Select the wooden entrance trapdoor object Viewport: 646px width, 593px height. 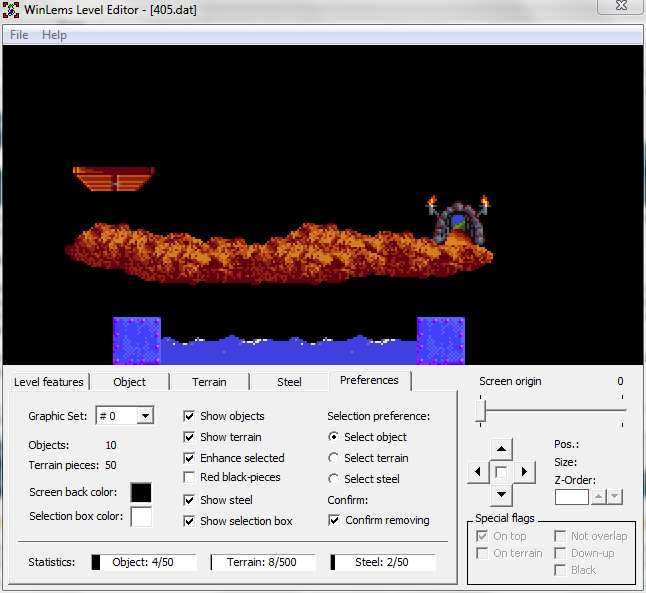114,179
